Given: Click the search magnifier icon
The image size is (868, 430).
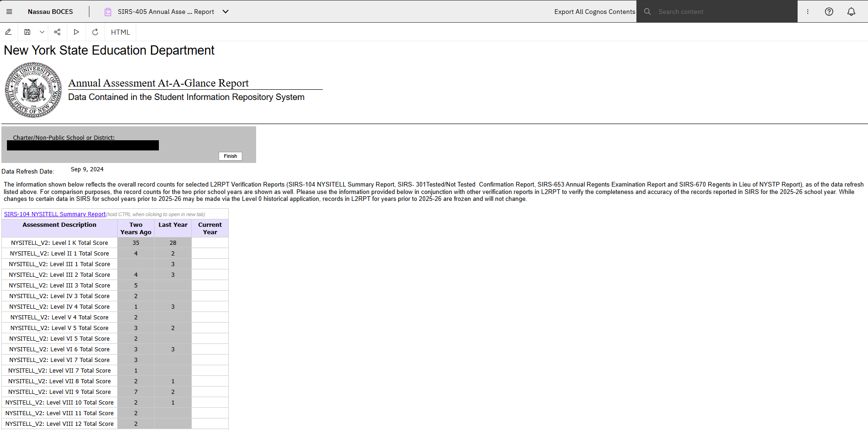Looking at the screenshot, I should (x=648, y=12).
